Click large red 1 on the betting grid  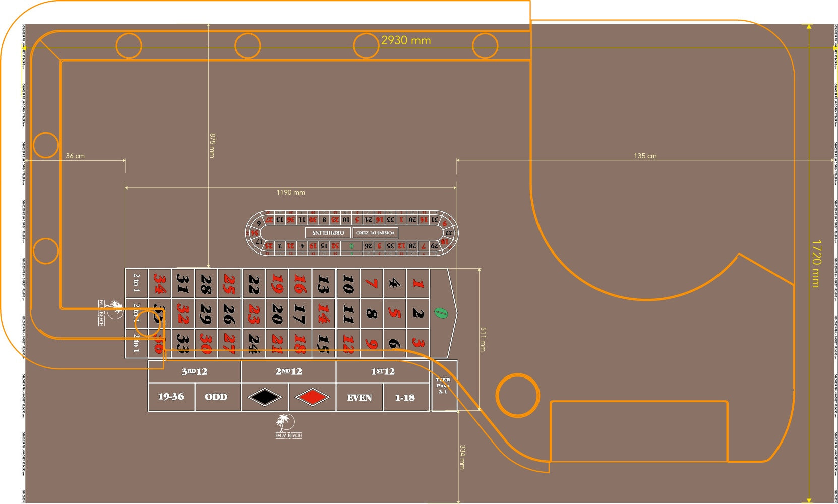click(418, 283)
